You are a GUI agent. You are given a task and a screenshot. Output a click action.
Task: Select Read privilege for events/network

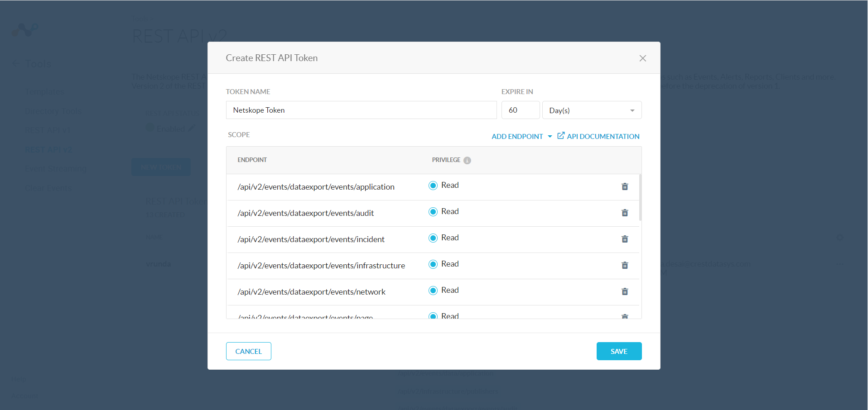tap(433, 290)
